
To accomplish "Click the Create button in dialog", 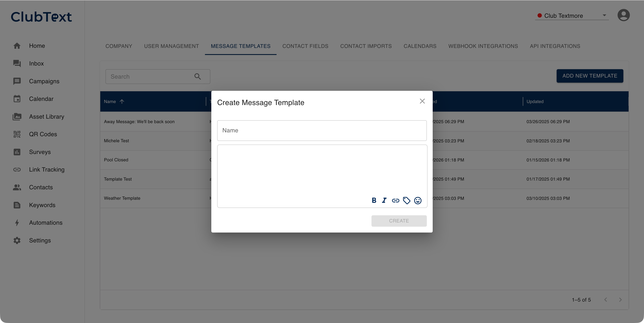I will [x=399, y=221].
